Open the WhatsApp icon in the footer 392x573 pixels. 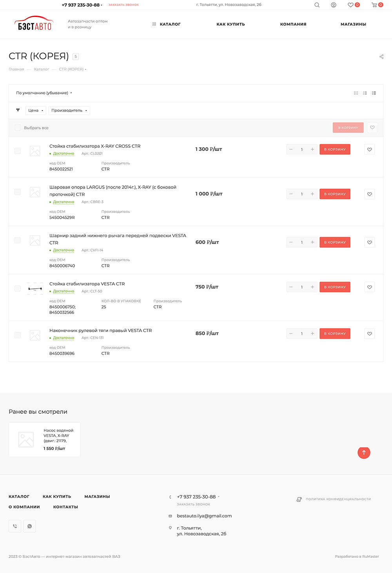(x=29, y=526)
